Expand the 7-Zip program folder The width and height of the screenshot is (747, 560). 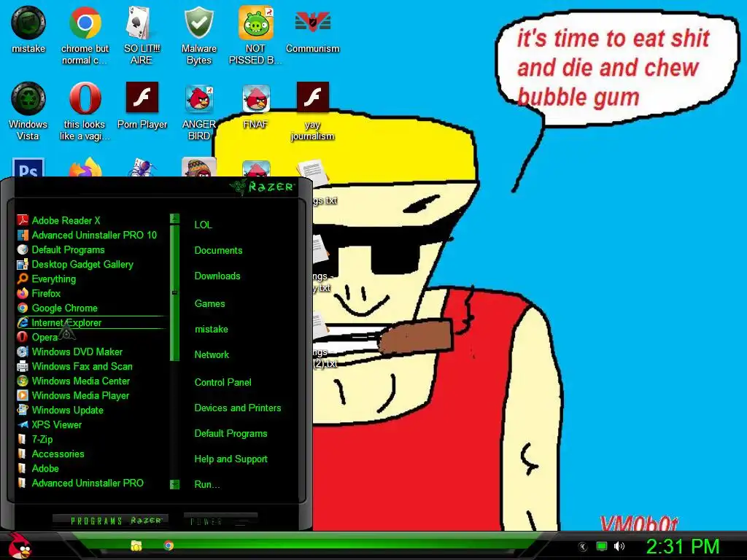pos(35,439)
